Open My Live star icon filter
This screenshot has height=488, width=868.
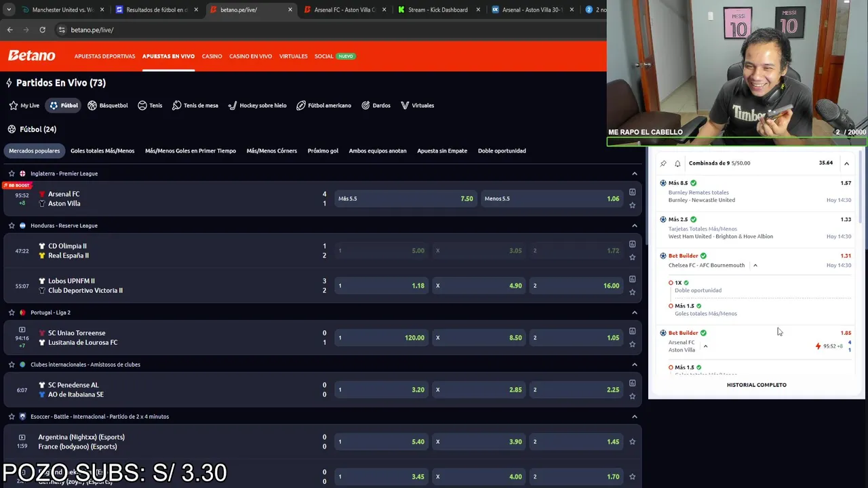[14, 106]
